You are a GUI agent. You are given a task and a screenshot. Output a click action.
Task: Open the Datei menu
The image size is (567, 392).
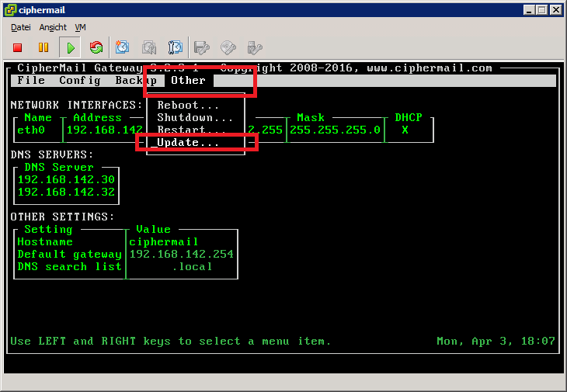click(x=20, y=27)
